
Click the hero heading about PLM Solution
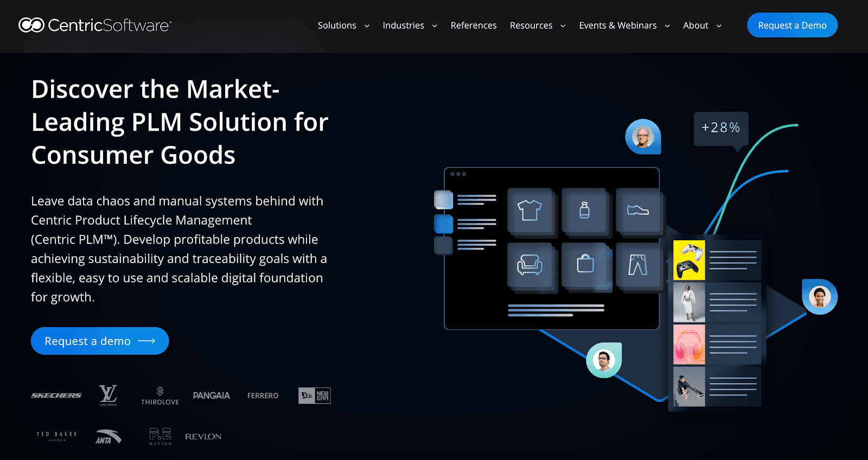point(180,122)
